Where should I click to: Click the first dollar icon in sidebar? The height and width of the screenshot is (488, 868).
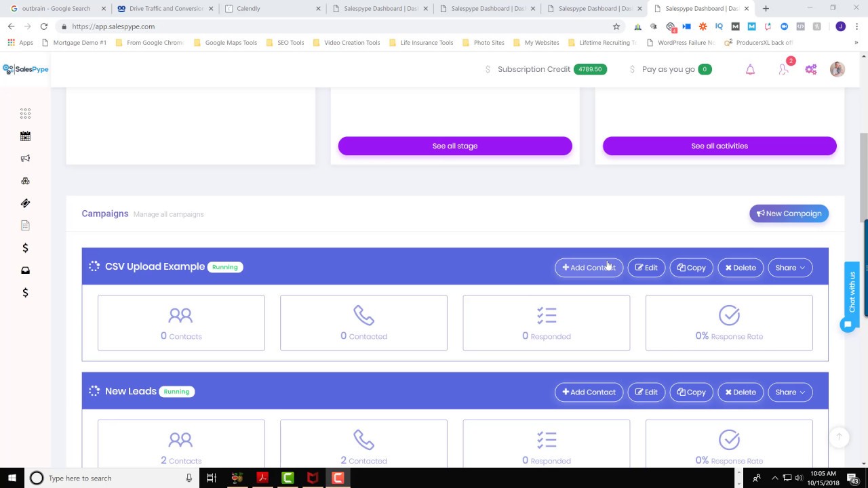click(25, 248)
